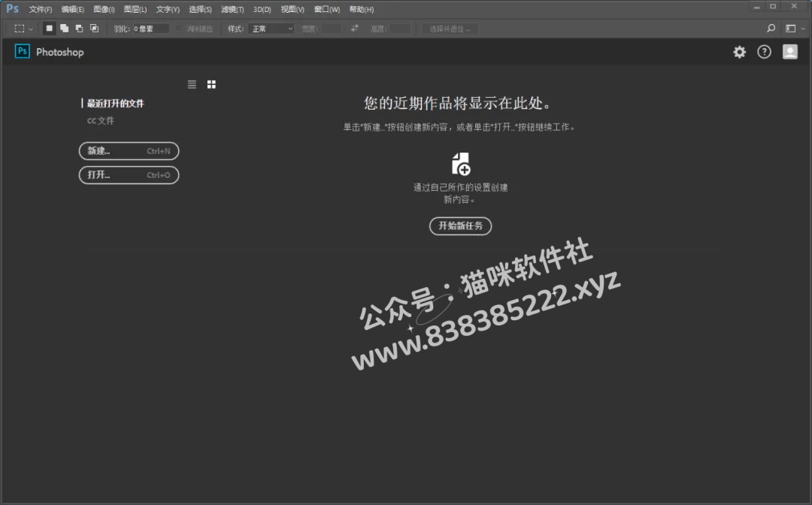Select the CC 文件 tab
The width and height of the screenshot is (812, 505).
(101, 120)
